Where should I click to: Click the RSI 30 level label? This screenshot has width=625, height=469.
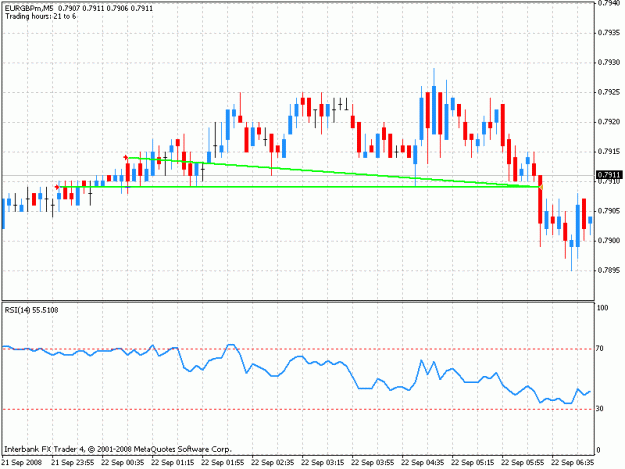click(x=599, y=408)
